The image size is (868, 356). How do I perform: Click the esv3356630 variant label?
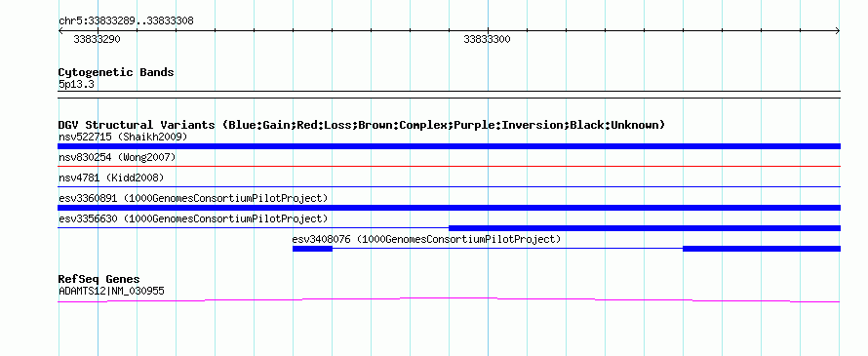point(193,218)
